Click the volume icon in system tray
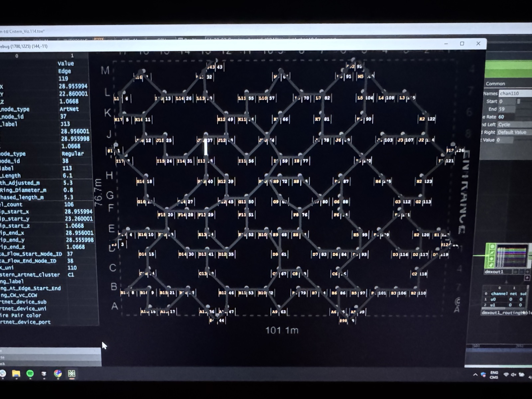532x399 pixels. pos(514,375)
